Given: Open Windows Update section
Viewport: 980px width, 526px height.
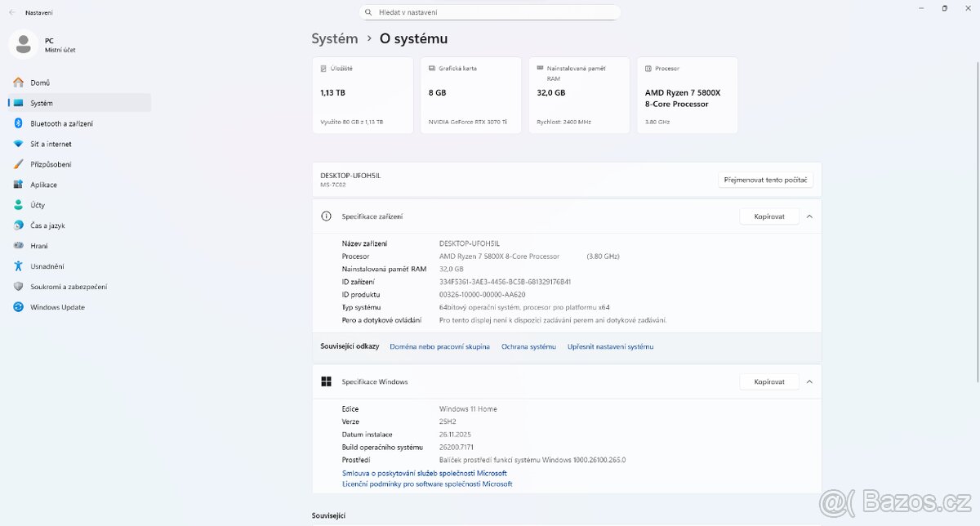Looking at the screenshot, I should [57, 307].
